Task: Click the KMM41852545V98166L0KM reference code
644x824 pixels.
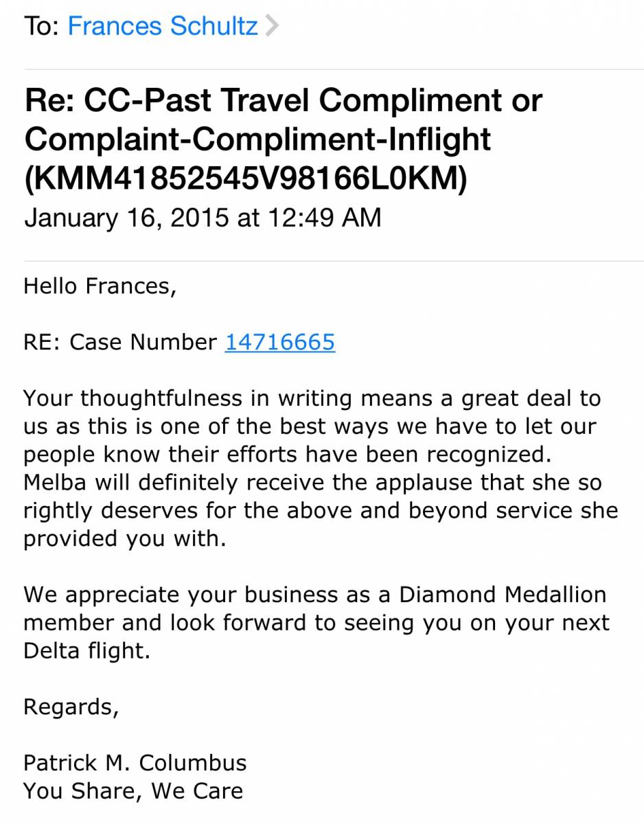Action: tap(245, 179)
